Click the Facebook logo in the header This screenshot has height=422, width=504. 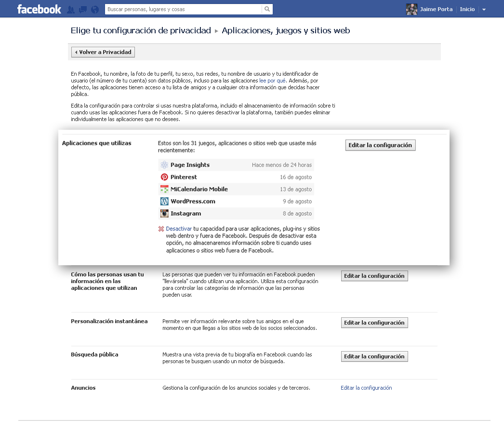pyautogui.click(x=39, y=9)
